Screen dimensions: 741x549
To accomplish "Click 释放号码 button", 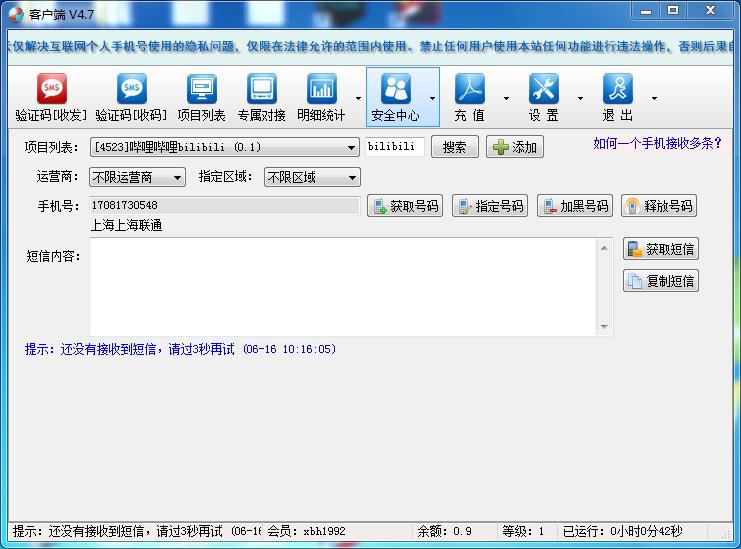I will point(659,206).
